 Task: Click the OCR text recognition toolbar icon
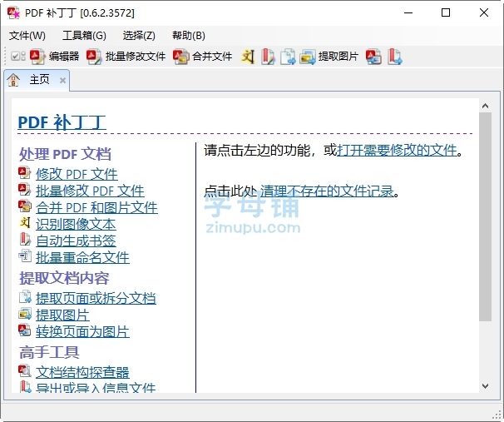[x=248, y=57]
